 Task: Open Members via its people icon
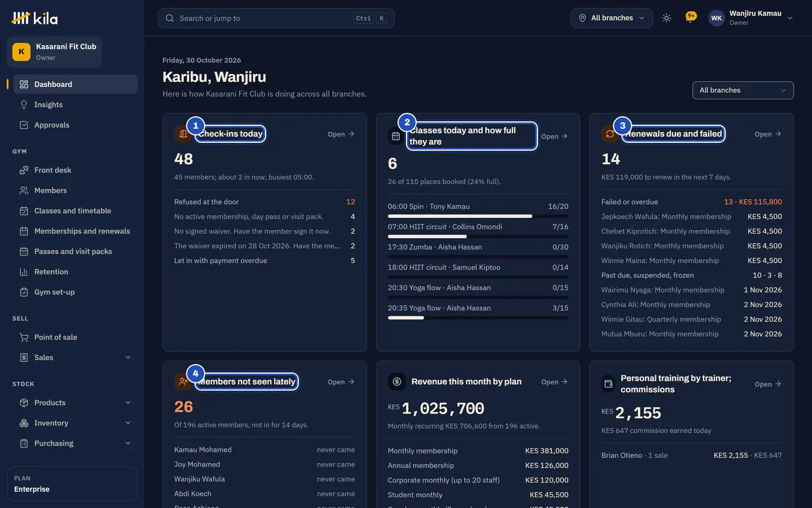24,190
